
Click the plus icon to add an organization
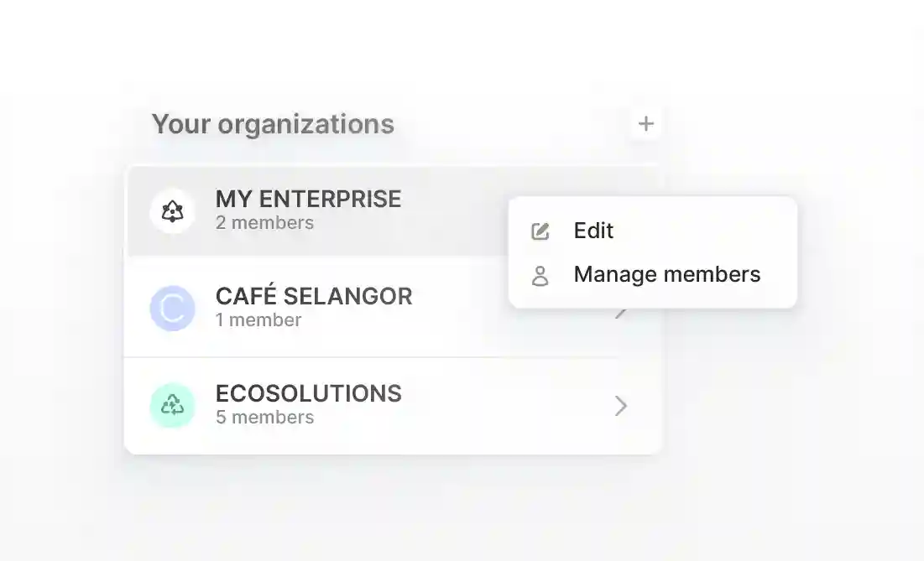pos(645,124)
